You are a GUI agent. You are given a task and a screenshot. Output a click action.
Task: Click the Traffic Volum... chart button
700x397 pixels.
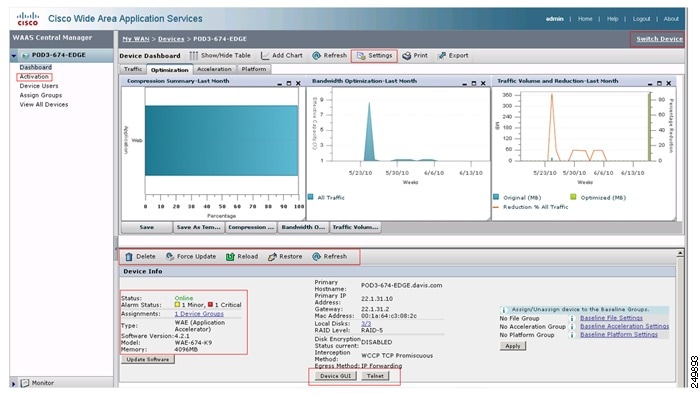tap(355, 227)
